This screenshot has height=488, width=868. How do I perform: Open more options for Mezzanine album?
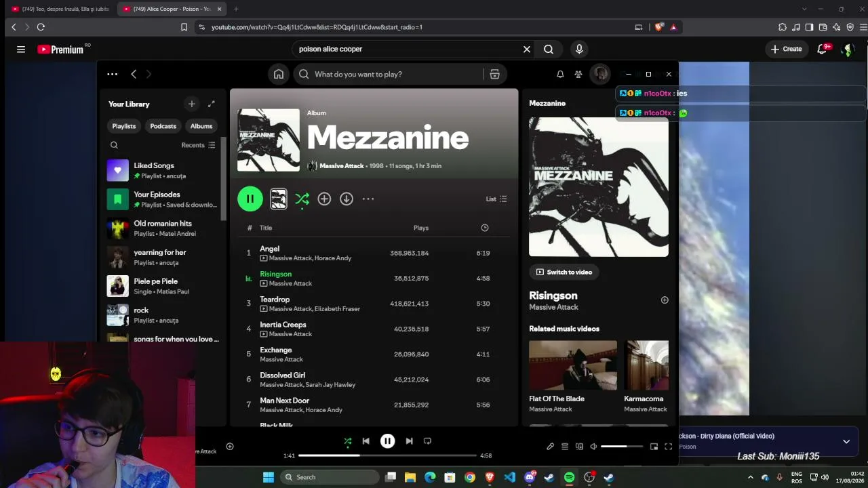pyautogui.click(x=368, y=199)
